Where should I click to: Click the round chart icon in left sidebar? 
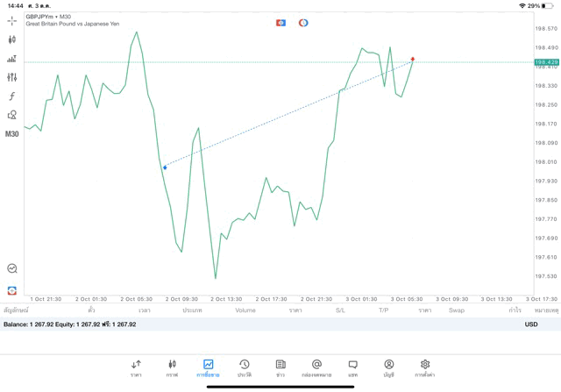coord(11,269)
